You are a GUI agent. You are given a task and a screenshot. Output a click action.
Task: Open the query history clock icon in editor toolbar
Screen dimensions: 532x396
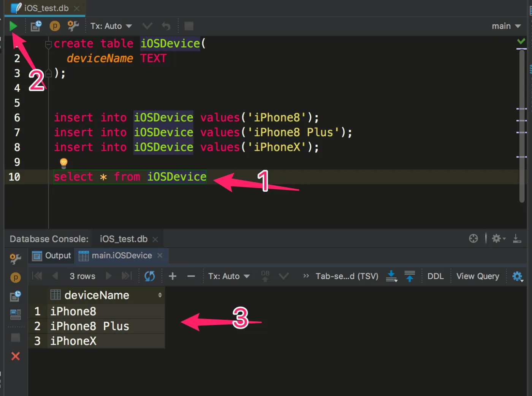point(36,26)
